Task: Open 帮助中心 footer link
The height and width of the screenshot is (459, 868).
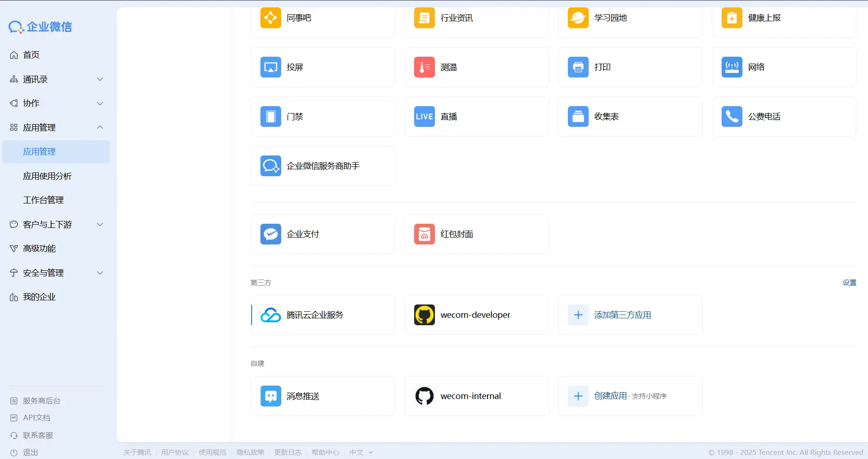Action: pos(325,453)
